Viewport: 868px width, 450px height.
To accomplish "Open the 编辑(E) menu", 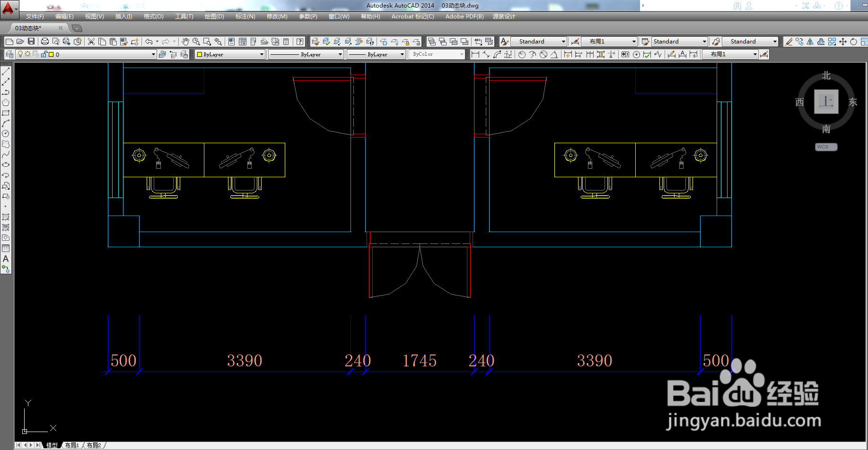I will click(x=64, y=17).
